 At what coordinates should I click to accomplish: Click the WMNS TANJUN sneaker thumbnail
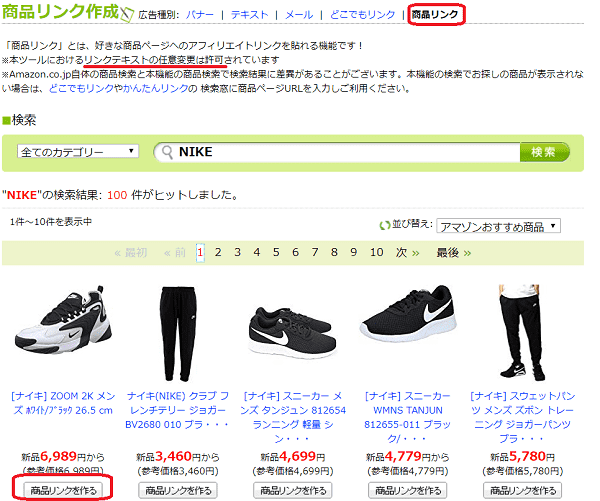[x=408, y=314]
